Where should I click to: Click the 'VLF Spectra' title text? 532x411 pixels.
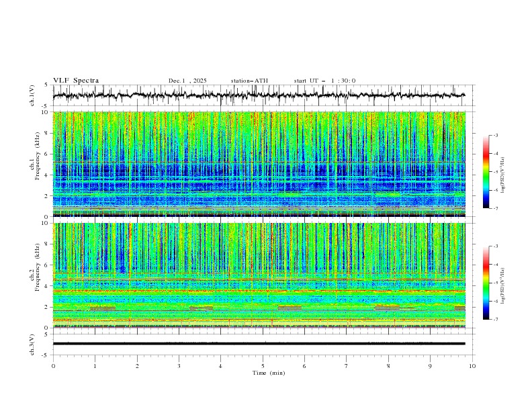click(x=76, y=81)
